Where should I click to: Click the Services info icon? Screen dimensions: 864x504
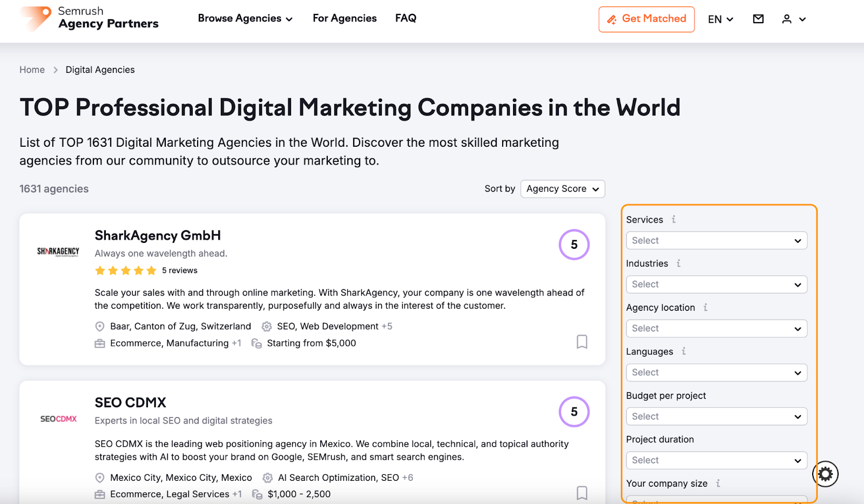point(673,220)
